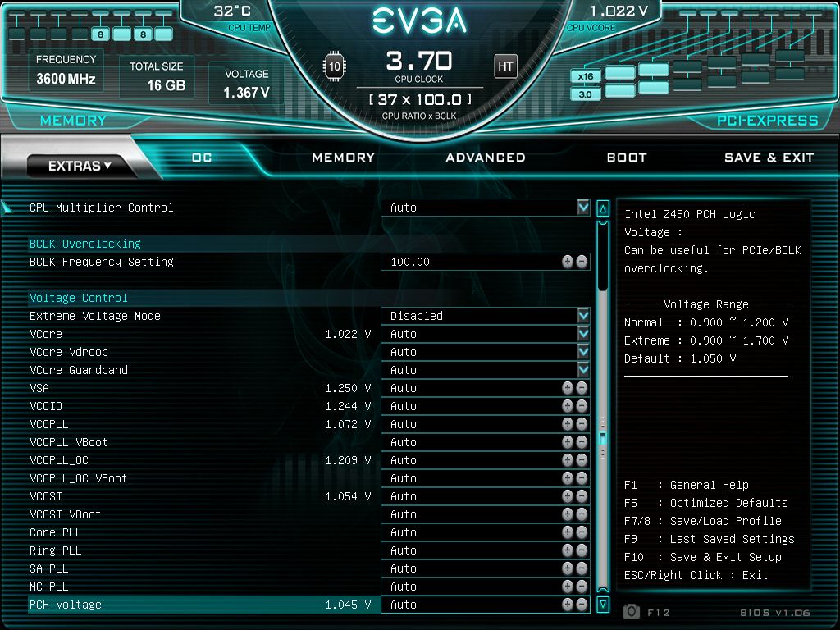Click plus icon on Core PLL row
Screen dimensions: 840x630
pyautogui.click(x=568, y=532)
